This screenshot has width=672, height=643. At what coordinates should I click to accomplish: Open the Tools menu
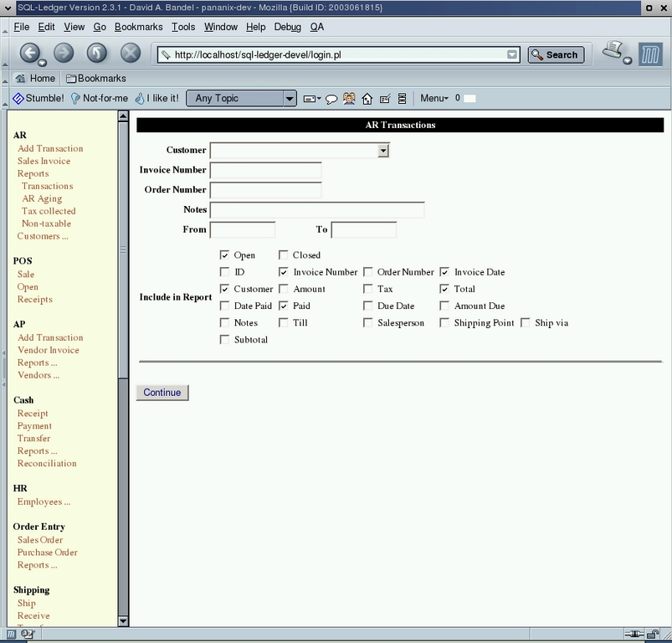pyautogui.click(x=182, y=27)
